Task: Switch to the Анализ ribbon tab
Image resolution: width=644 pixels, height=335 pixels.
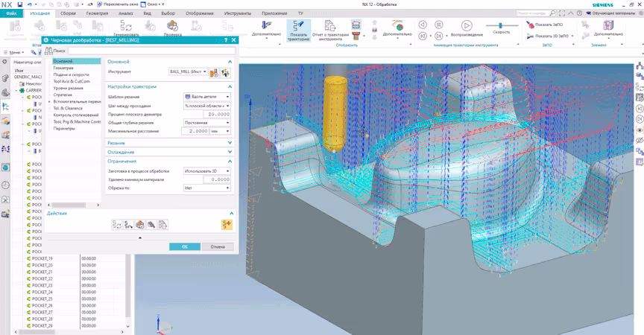Action: (x=126, y=13)
